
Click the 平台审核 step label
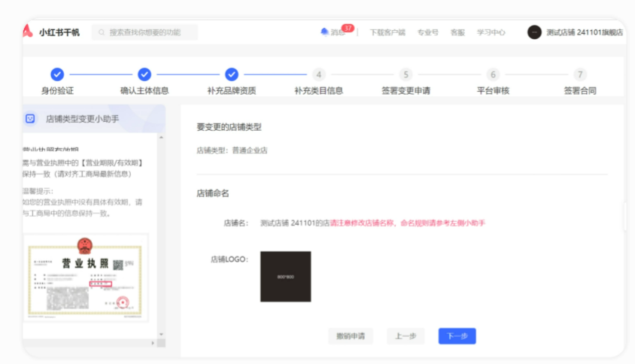click(x=493, y=91)
